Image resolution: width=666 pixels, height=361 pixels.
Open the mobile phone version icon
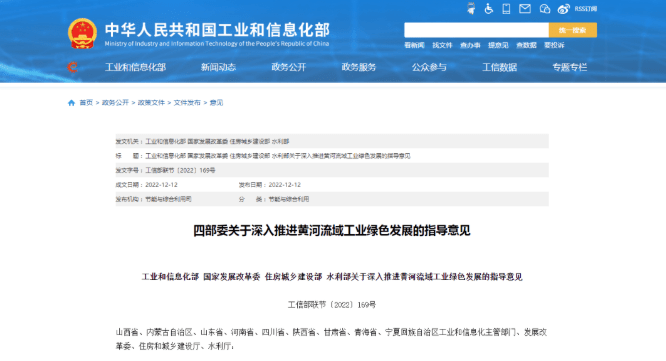(506, 8)
